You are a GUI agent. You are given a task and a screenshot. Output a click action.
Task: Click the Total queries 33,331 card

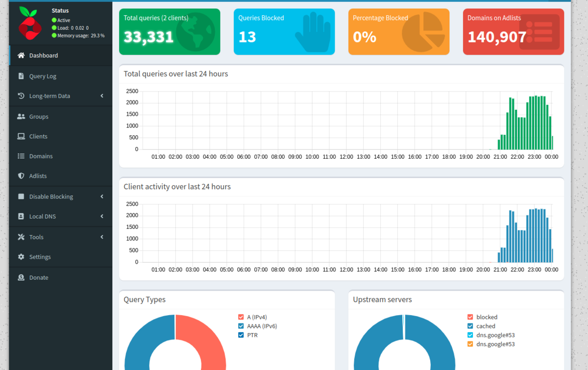[170, 32]
